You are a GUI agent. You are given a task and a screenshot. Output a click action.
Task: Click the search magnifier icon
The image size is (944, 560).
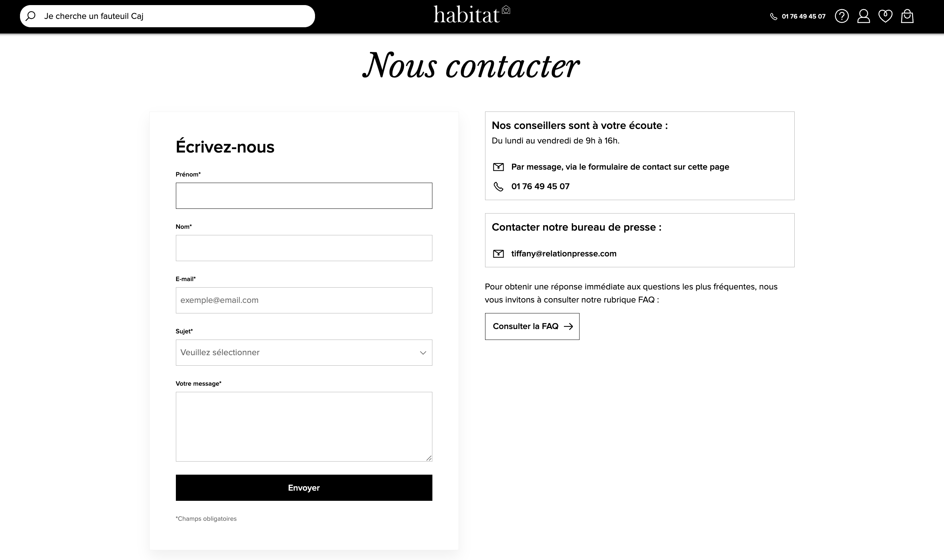coord(31,16)
